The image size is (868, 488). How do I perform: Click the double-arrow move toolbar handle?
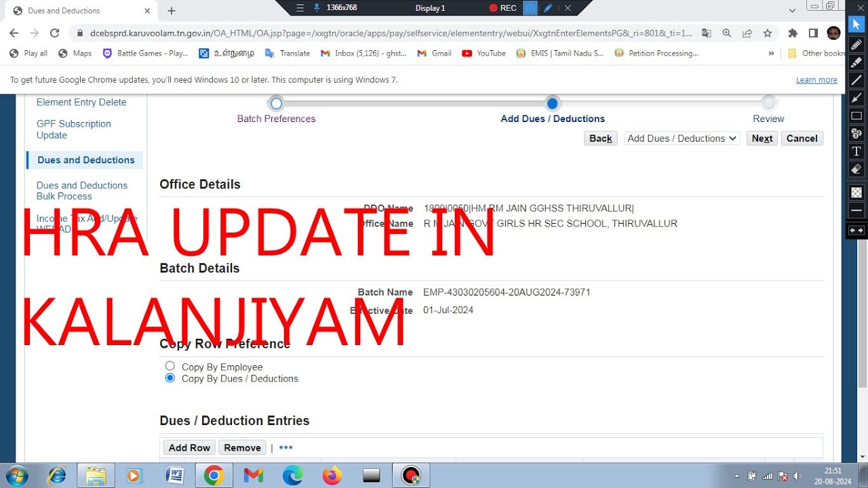click(856, 230)
